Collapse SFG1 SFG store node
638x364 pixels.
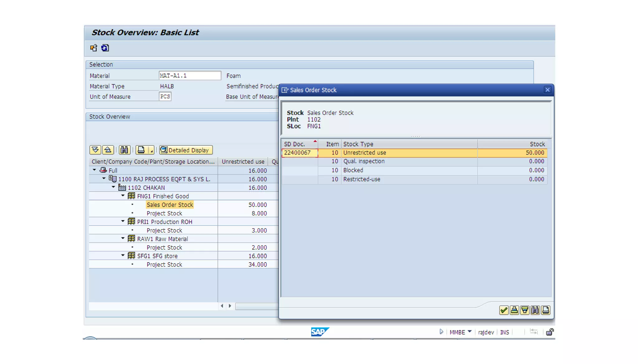tap(123, 255)
